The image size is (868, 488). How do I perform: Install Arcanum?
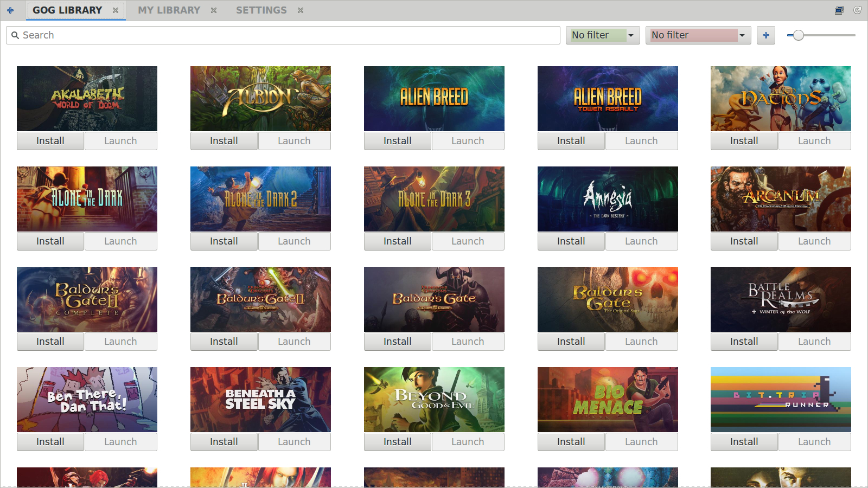click(744, 241)
